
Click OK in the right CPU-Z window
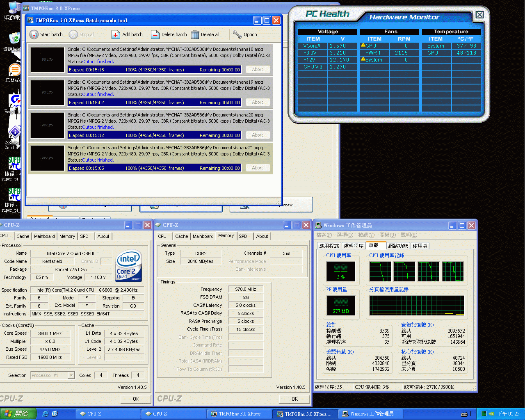294,399
